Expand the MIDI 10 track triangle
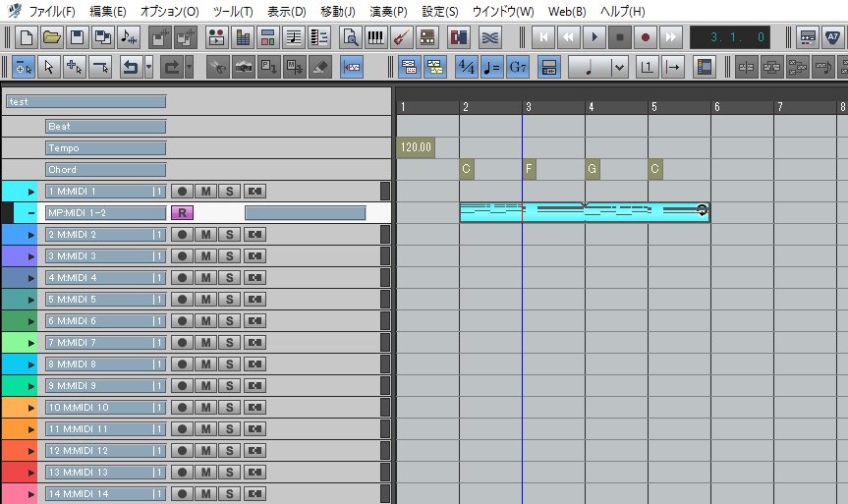The height and width of the screenshot is (504, 848). [x=31, y=408]
